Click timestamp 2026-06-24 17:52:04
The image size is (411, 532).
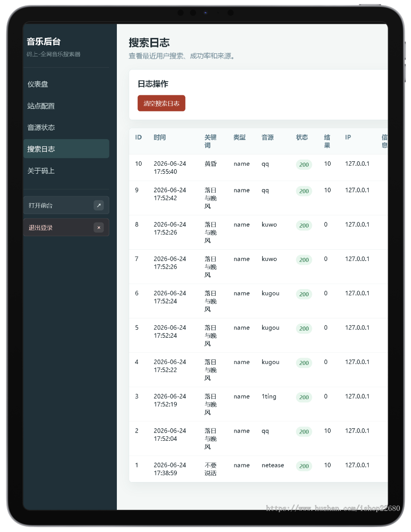[170, 434]
